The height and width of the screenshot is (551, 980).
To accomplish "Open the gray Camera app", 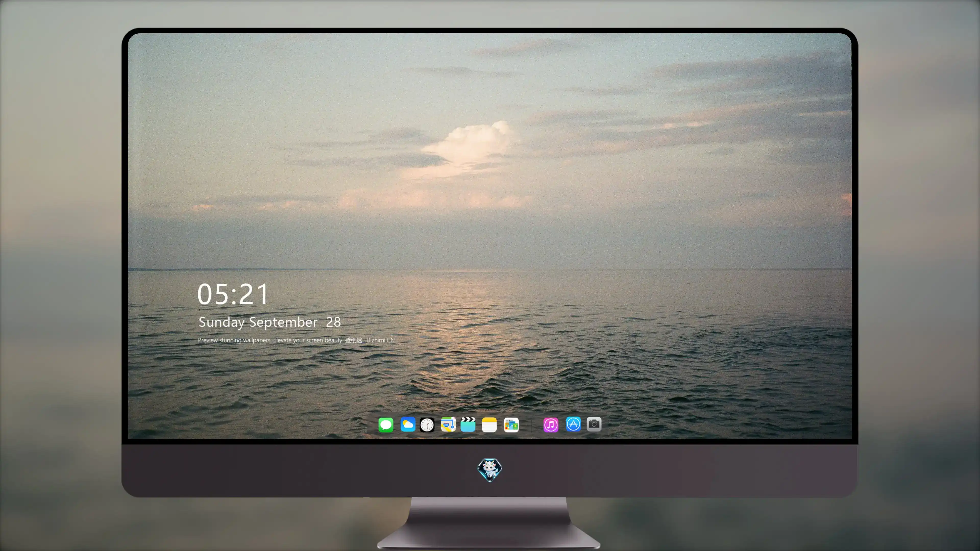I will pyautogui.click(x=594, y=424).
